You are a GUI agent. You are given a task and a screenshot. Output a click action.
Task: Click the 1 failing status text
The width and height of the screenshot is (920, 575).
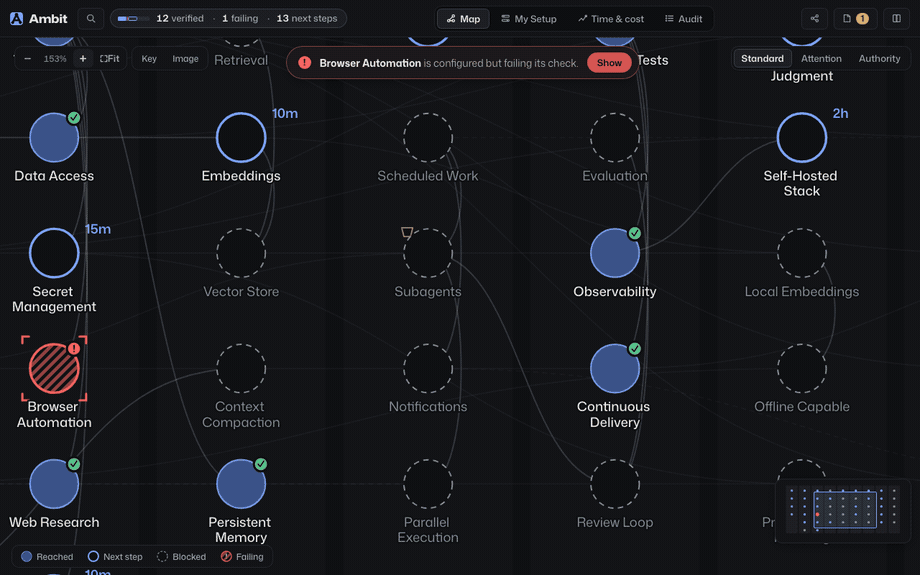tap(240, 19)
